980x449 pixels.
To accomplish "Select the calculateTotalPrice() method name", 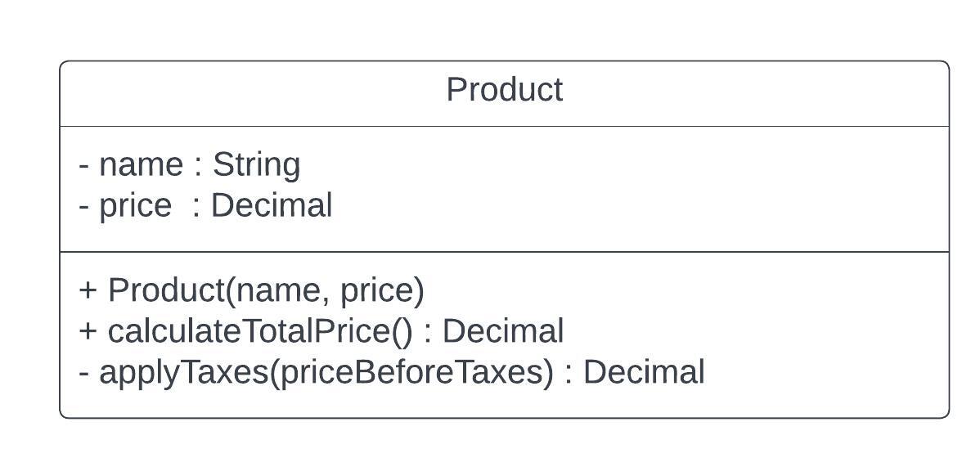I will click(x=260, y=331).
